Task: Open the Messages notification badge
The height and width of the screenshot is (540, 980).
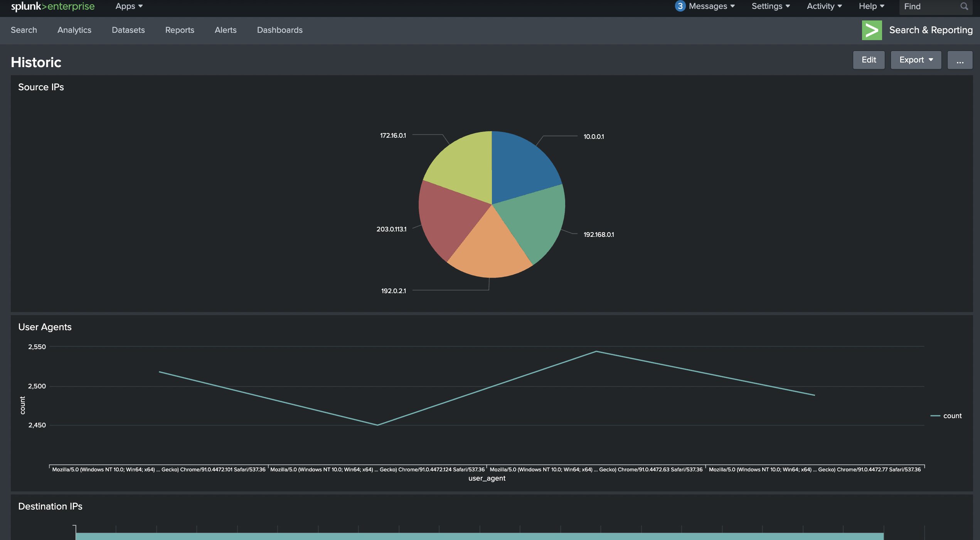Action: 680,6
